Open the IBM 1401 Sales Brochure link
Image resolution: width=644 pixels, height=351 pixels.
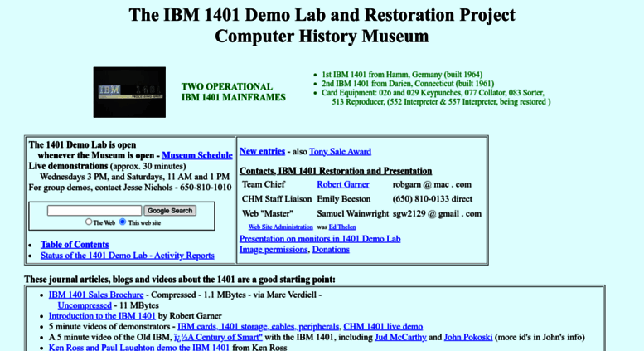96,295
